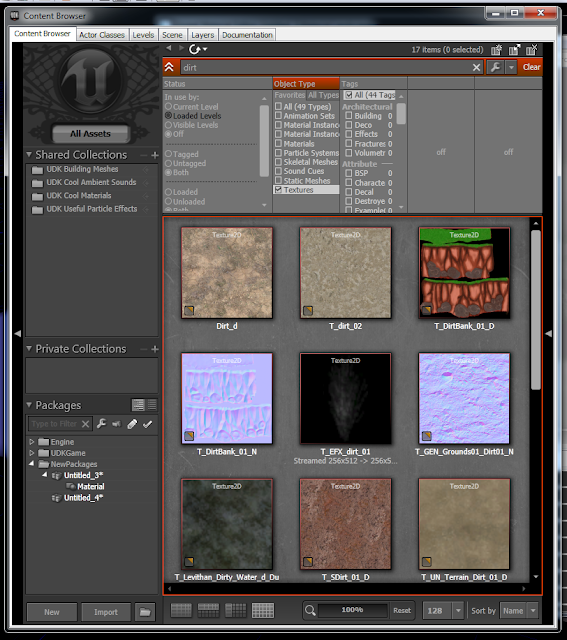This screenshot has height=640, width=567.
Task: Add a new private collection
Action: (x=155, y=349)
